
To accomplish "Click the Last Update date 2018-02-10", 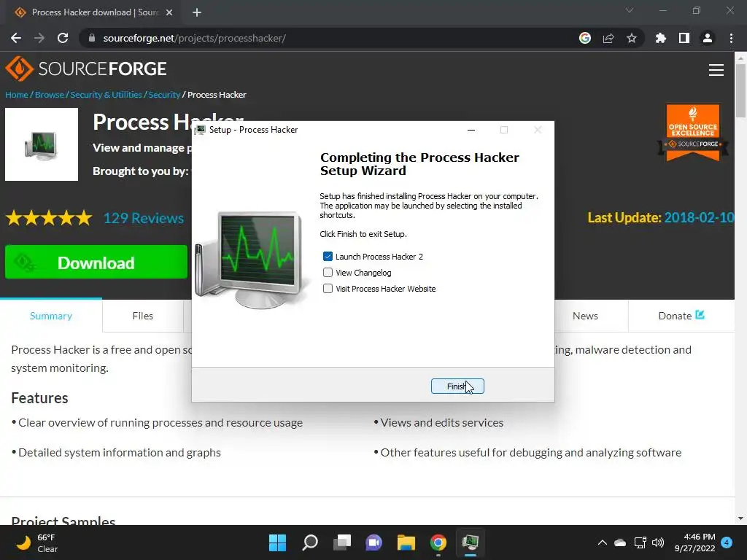I will (x=699, y=217).
